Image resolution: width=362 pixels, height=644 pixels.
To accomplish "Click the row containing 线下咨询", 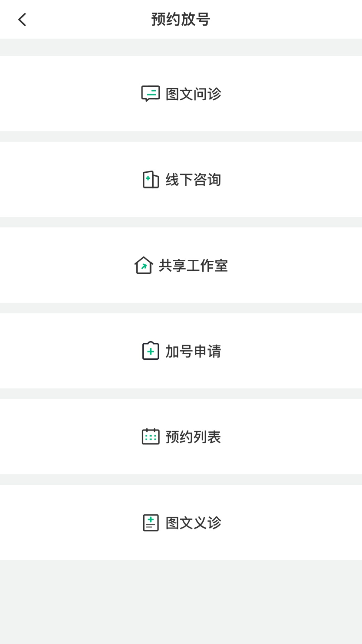I will coord(181,180).
